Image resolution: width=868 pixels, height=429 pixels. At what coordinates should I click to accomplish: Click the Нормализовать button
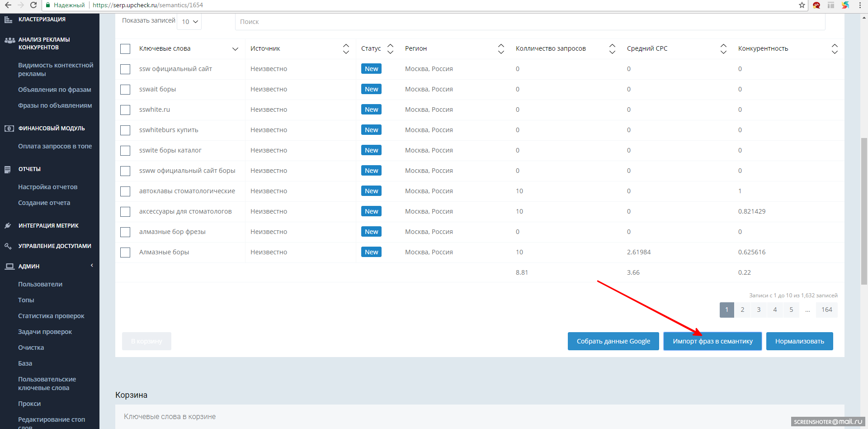(x=800, y=341)
